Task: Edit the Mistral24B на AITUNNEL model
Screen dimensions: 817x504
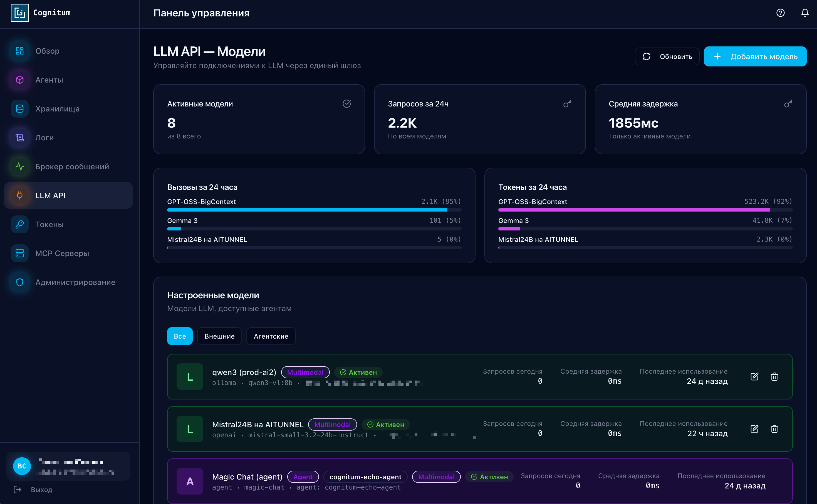Action: coord(754,429)
